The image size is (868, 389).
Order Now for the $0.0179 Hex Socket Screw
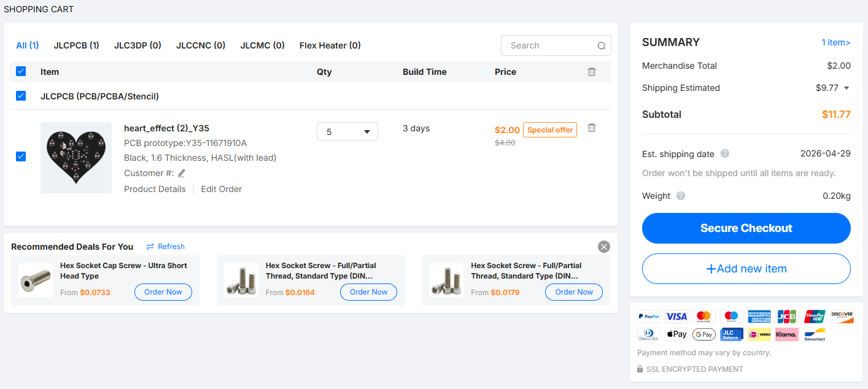point(574,292)
